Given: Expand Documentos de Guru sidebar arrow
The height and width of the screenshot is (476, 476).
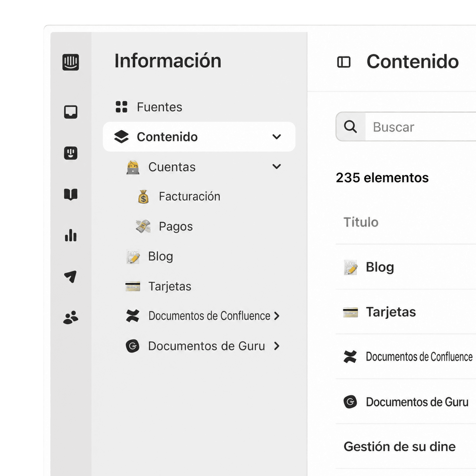Looking at the screenshot, I should (x=277, y=346).
